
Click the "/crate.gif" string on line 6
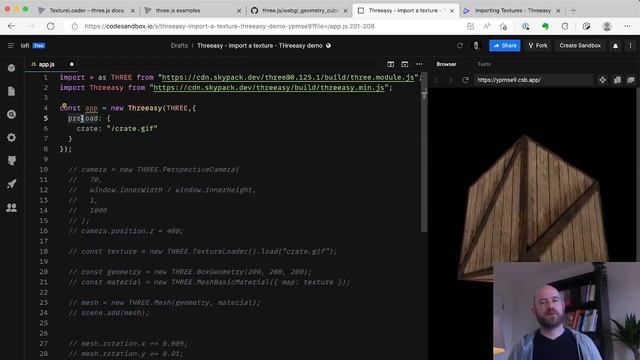132,129
